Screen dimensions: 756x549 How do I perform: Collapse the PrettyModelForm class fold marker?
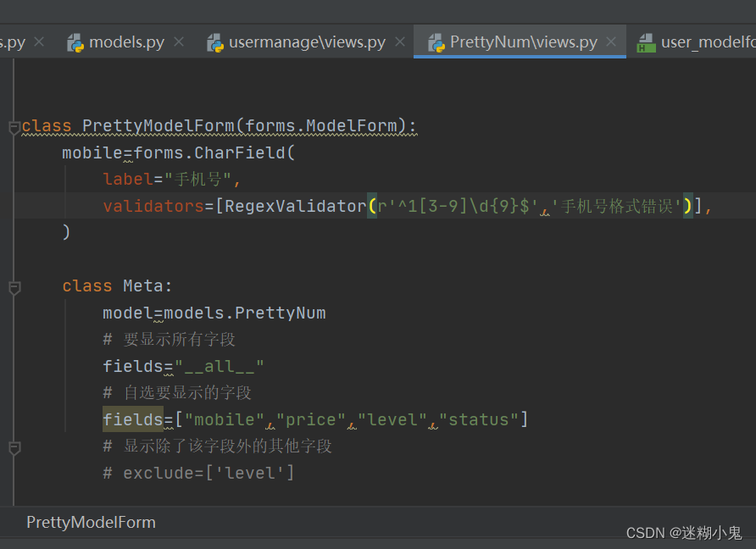point(14,128)
